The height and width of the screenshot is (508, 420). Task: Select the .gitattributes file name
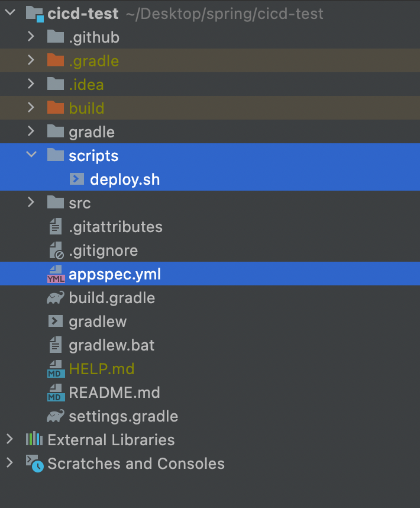pyautogui.click(x=115, y=227)
